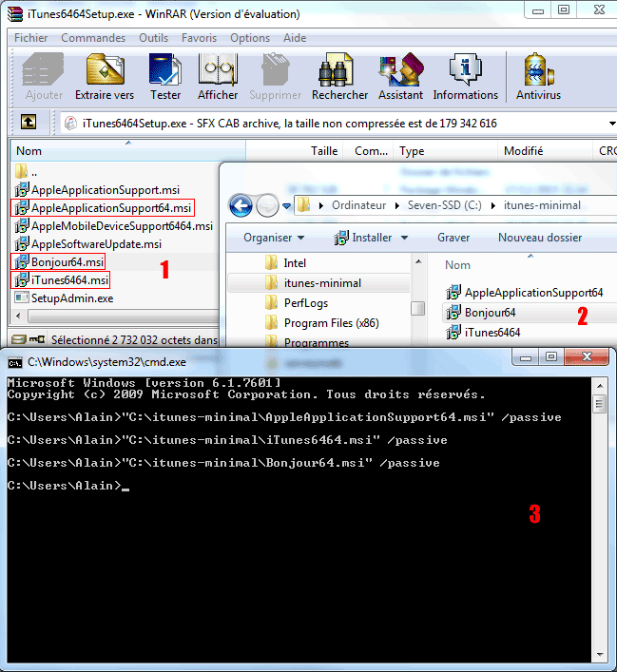Image resolution: width=617 pixels, height=672 pixels.
Task: Select iTunes6464.msi in WinRAR list
Action: (x=61, y=279)
